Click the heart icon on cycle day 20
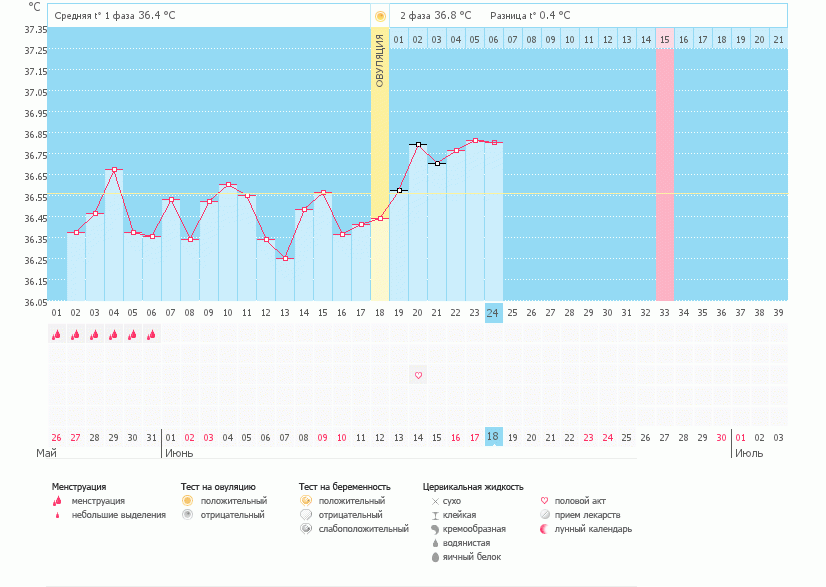 [418, 375]
